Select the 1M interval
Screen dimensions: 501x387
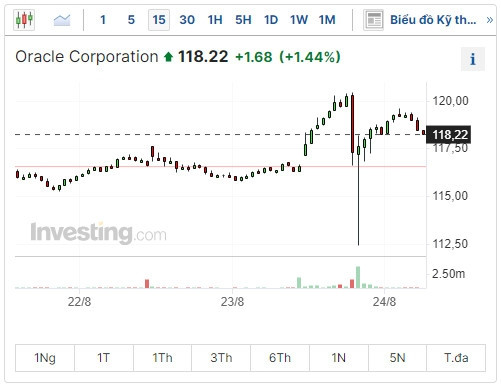[327, 20]
